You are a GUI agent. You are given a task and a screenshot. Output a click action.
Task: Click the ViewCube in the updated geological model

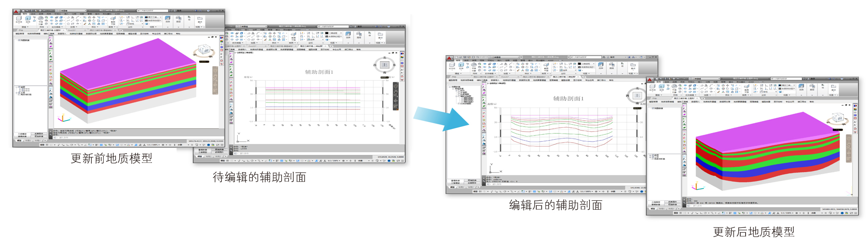838,119
